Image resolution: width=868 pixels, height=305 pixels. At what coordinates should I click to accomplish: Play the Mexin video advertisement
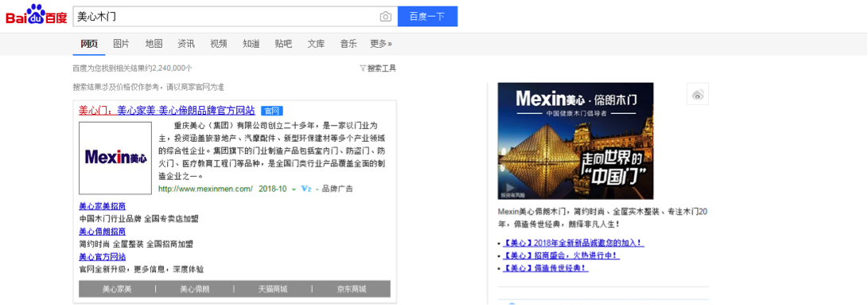pos(575,141)
